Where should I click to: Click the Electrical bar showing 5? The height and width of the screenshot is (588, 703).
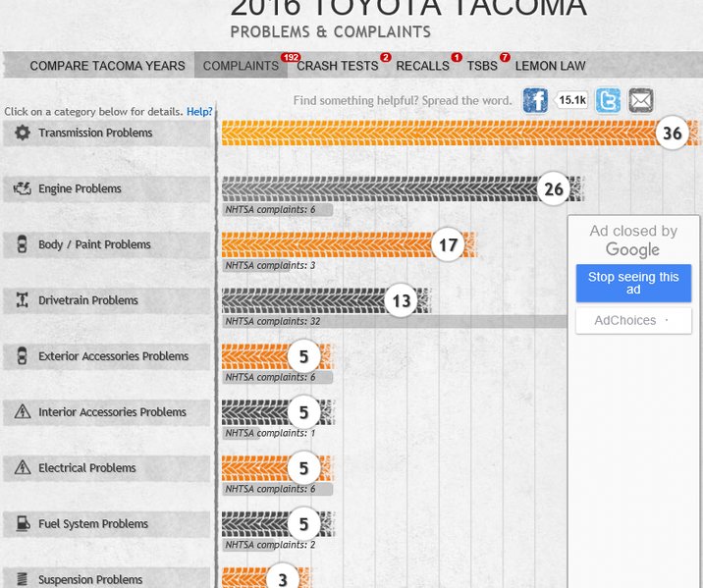point(278,468)
